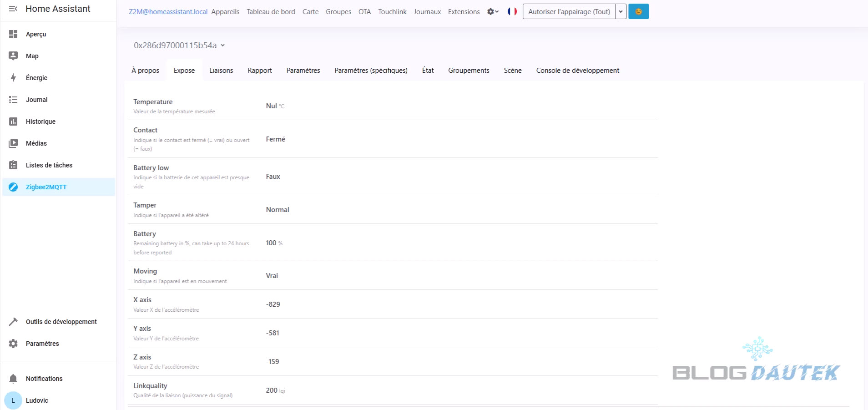Switch to the À propos tab
868x410 pixels.
[x=145, y=71]
